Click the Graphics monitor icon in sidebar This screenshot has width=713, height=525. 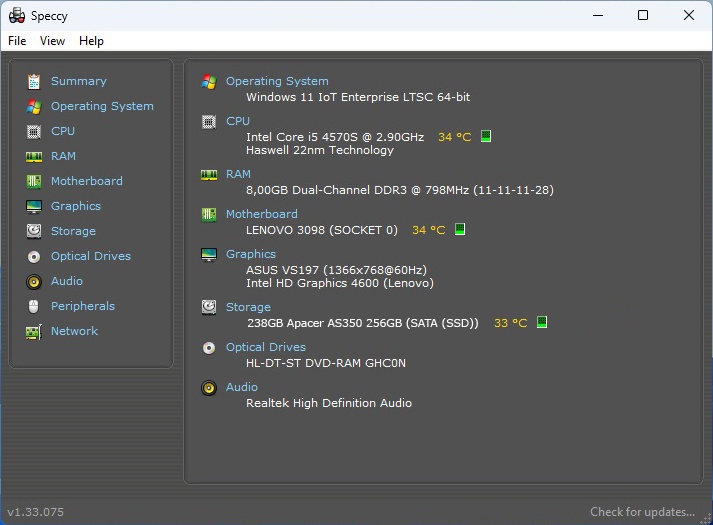[x=34, y=206]
